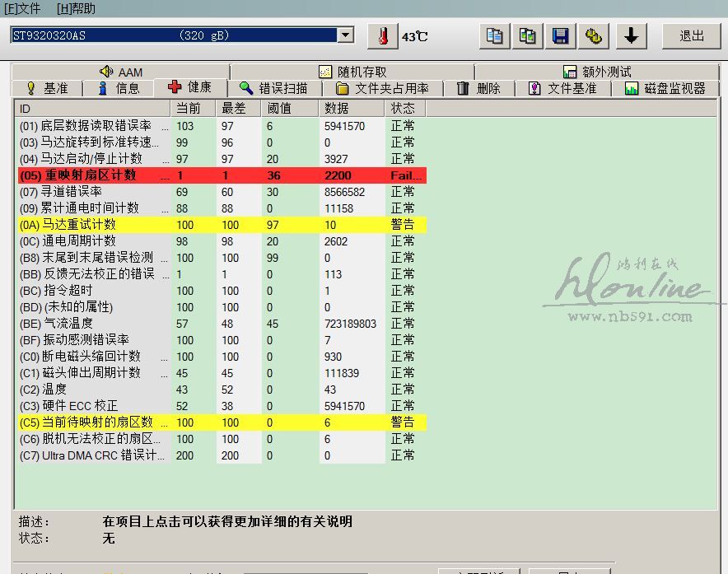Open the 帮助 menu
The height and width of the screenshot is (574, 728).
pos(76,9)
